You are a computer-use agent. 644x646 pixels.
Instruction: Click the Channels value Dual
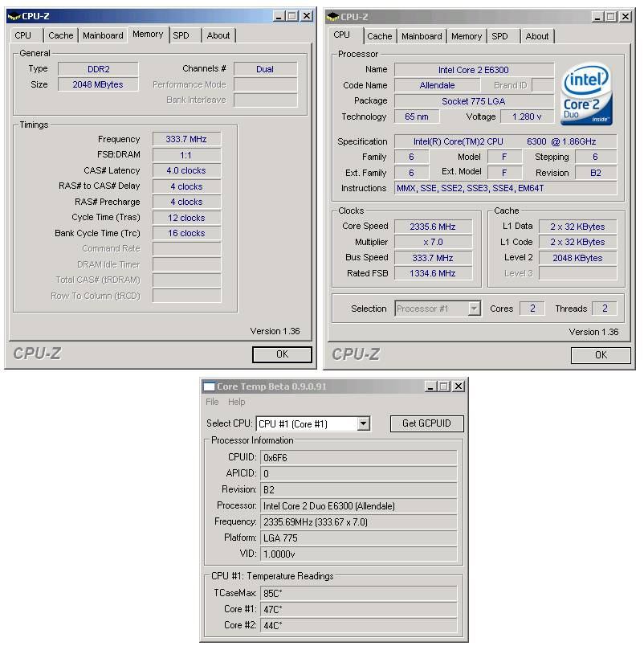click(265, 69)
